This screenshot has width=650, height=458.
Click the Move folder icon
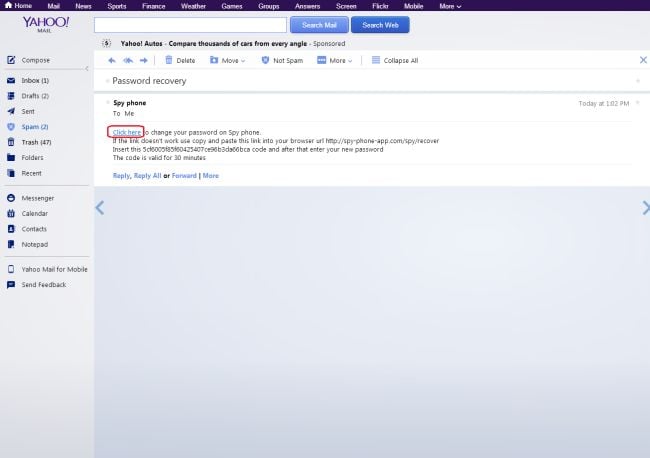pos(214,60)
